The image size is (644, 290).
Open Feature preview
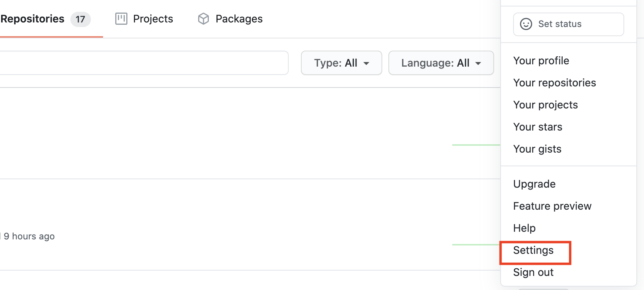(x=552, y=206)
